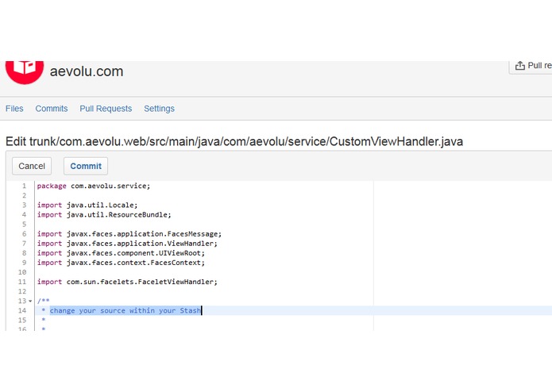This screenshot has width=552, height=392.
Task: Click the UIViewRoot import line
Action: (x=121, y=253)
